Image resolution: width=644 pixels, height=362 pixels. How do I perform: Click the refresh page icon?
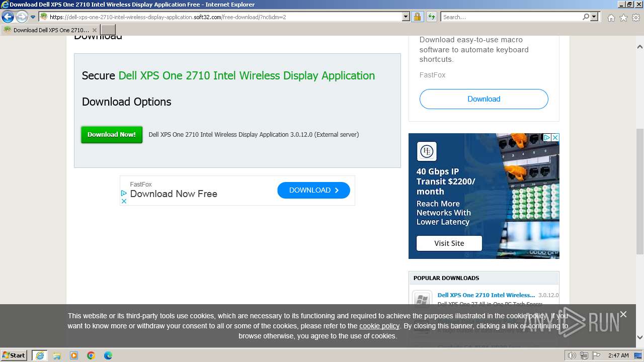pos(431,17)
